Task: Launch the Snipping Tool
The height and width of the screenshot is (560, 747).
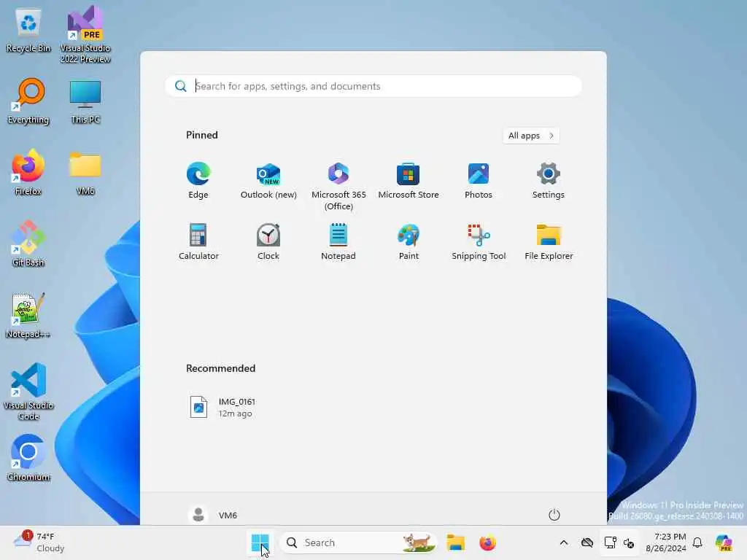Action: tap(479, 242)
